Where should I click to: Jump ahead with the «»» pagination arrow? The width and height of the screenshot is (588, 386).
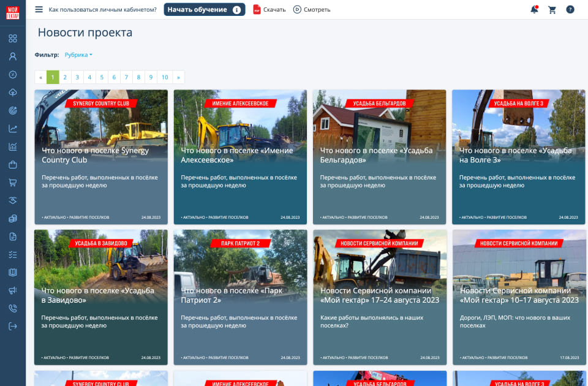point(178,77)
